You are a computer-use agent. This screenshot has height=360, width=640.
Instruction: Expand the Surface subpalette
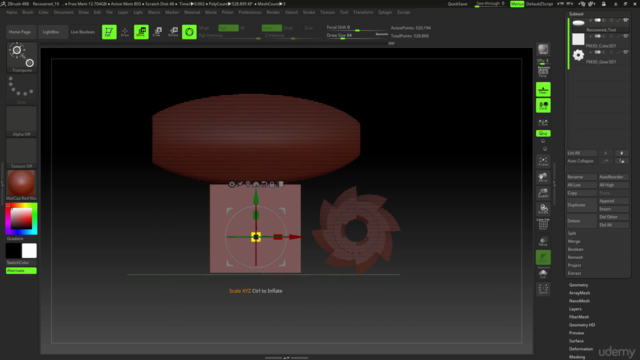[576, 341]
